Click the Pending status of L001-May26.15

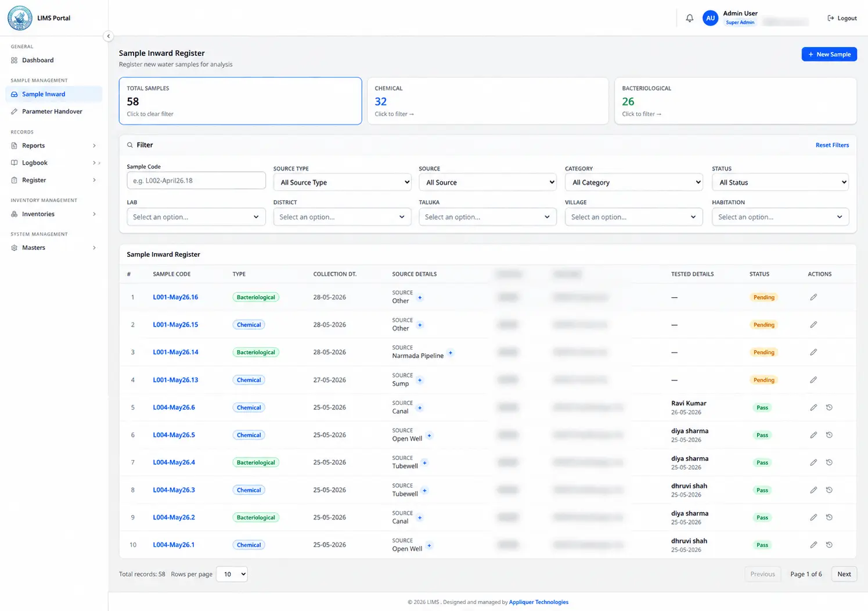763,325
